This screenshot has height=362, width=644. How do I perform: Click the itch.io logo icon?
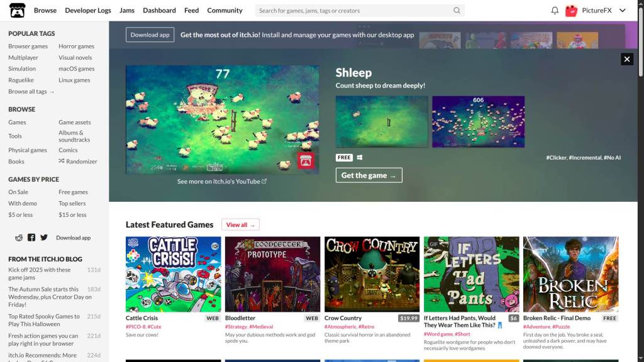pyautogui.click(x=17, y=10)
